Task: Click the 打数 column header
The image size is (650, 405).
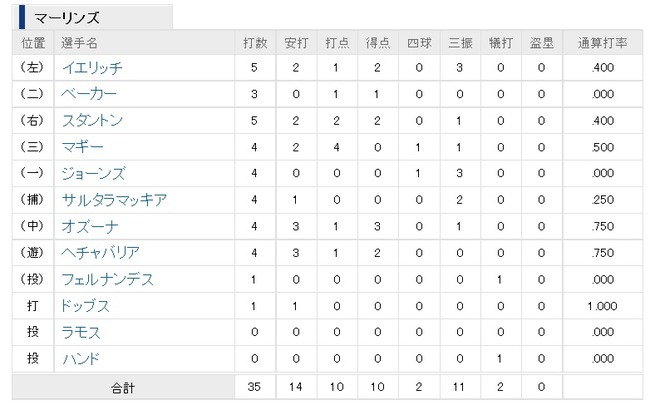Action: (x=255, y=43)
